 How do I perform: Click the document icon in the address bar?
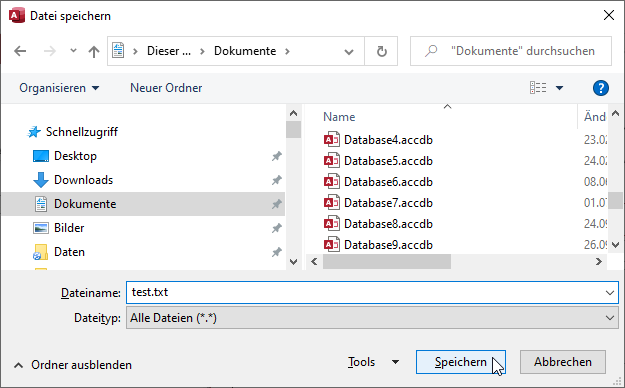(x=118, y=51)
